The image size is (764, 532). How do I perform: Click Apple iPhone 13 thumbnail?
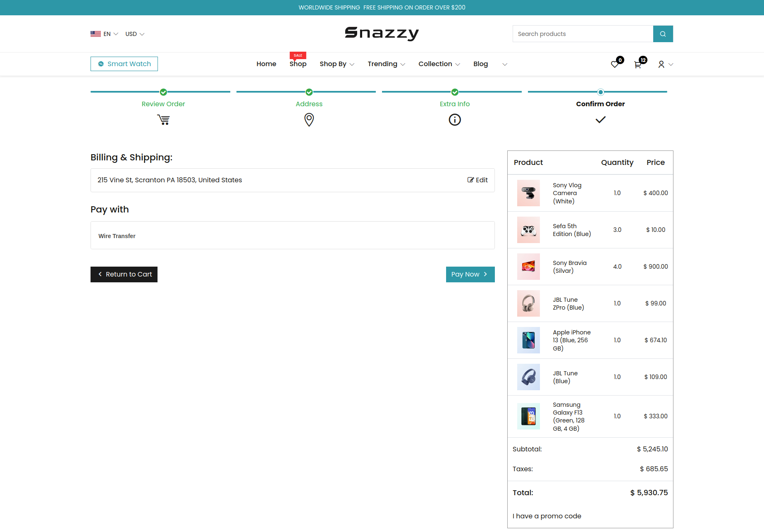point(528,340)
